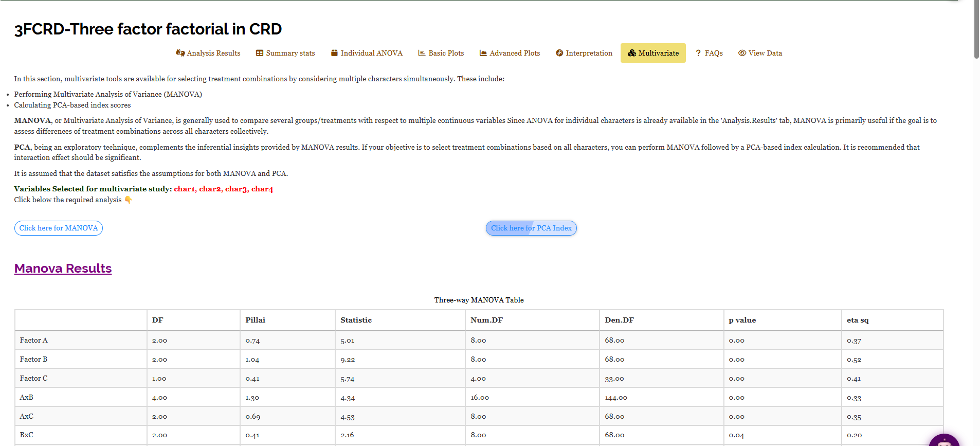Open the Summary stats tab
This screenshot has width=980, height=446.
pyautogui.click(x=285, y=53)
